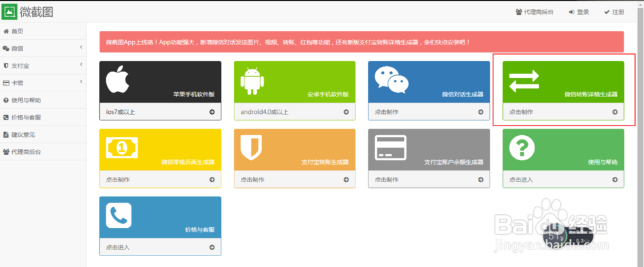Open 建议意见 in the sidebar
The image size is (644, 267).
43,134
